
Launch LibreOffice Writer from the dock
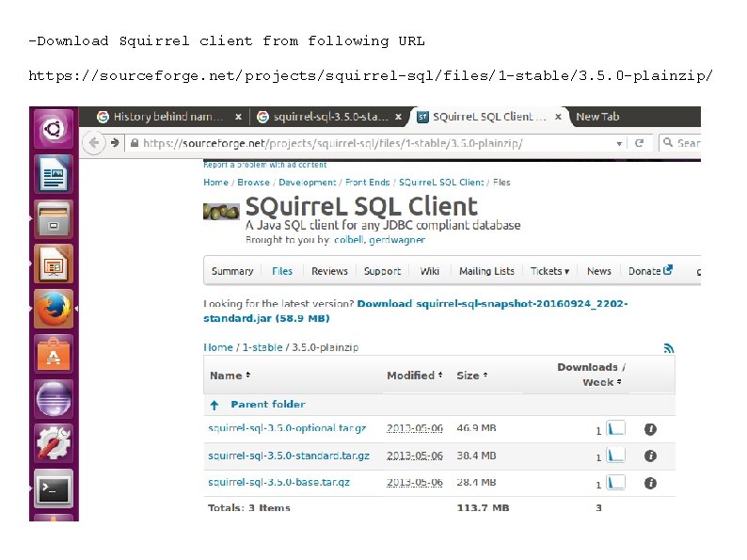(x=54, y=173)
